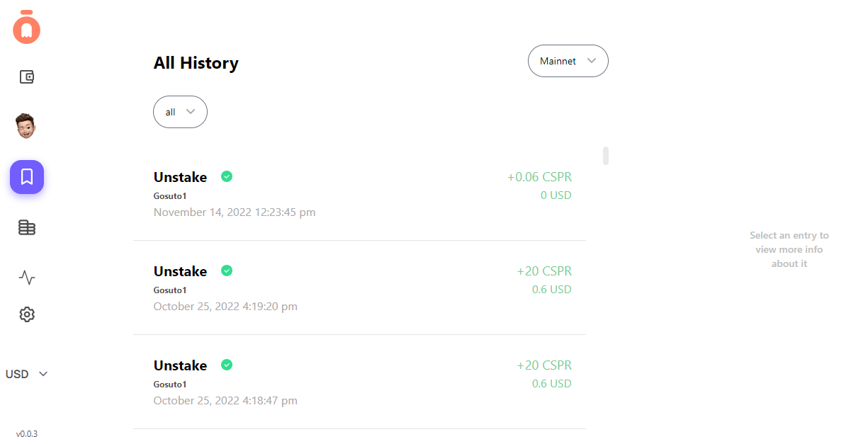Click the +0.06 CSPR amount
Viewport: 868px width, 444px height.
coord(539,177)
